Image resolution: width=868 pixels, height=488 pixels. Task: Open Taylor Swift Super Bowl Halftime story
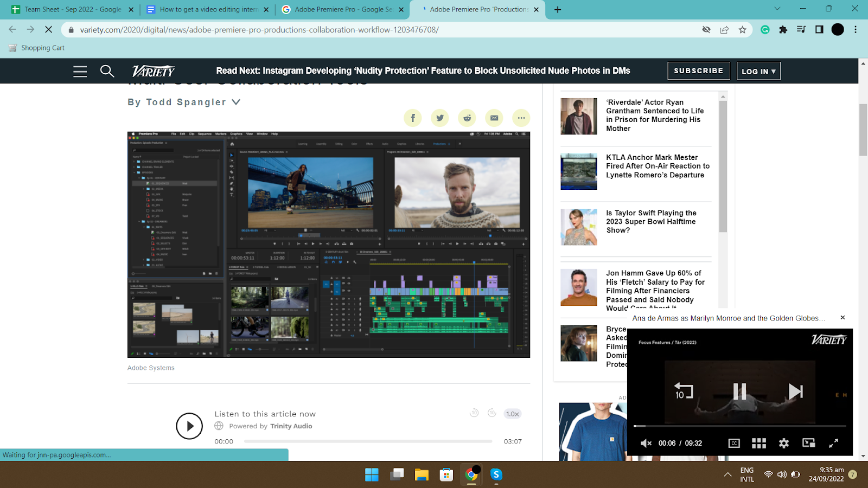click(x=651, y=222)
